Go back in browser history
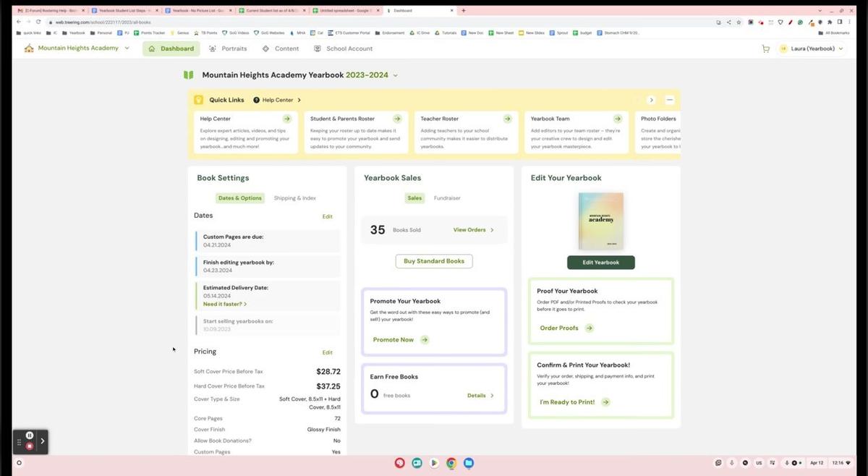 (19, 22)
